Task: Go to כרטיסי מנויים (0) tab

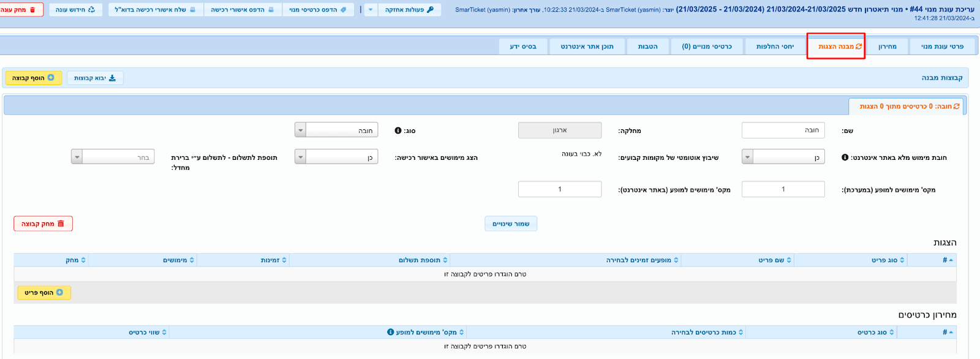Action: click(707, 47)
